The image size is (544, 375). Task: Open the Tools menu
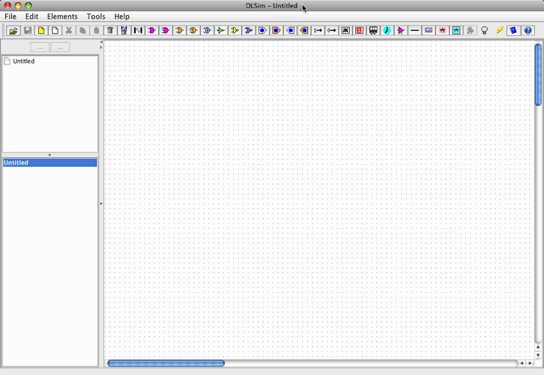coord(96,16)
